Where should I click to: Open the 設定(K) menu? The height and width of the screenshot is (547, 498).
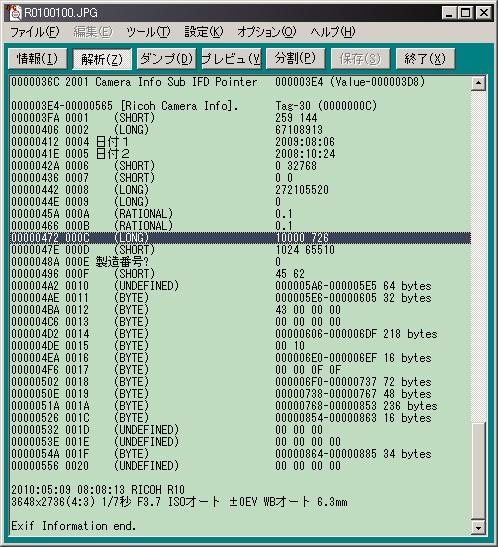203,32
